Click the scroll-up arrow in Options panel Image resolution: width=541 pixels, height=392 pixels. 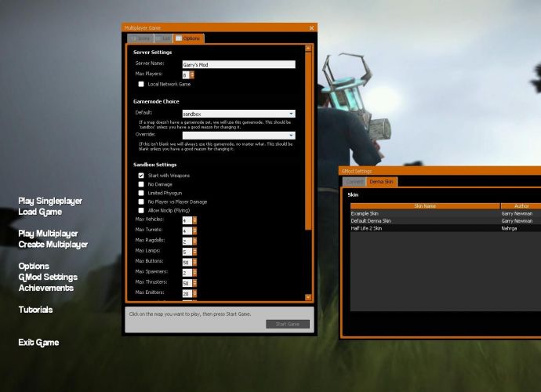click(308, 49)
